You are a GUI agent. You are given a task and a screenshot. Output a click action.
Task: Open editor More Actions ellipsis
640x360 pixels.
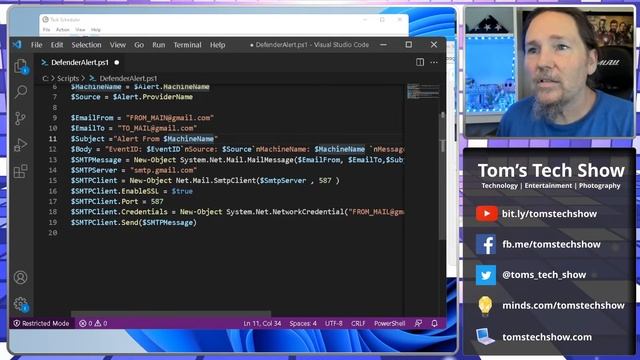point(434,62)
